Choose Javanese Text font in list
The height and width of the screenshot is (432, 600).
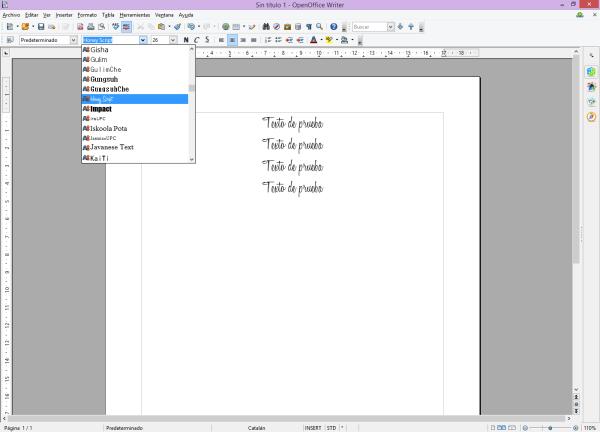(x=112, y=147)
